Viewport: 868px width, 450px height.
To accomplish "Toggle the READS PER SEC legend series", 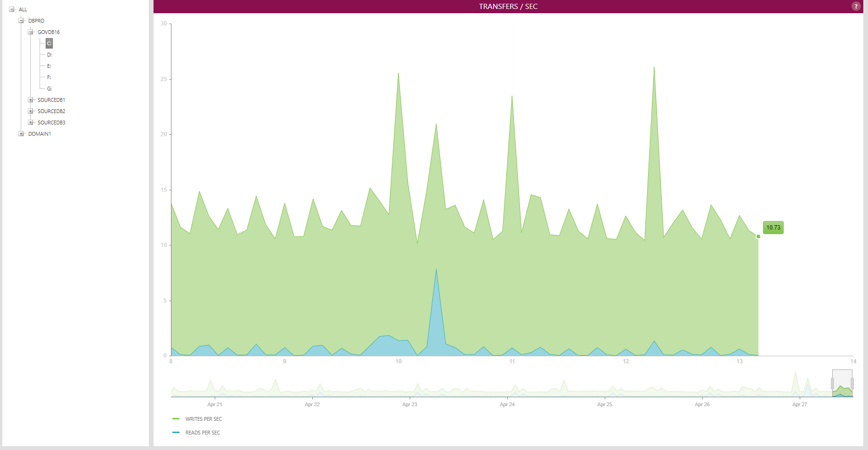I will coord(202,433).
